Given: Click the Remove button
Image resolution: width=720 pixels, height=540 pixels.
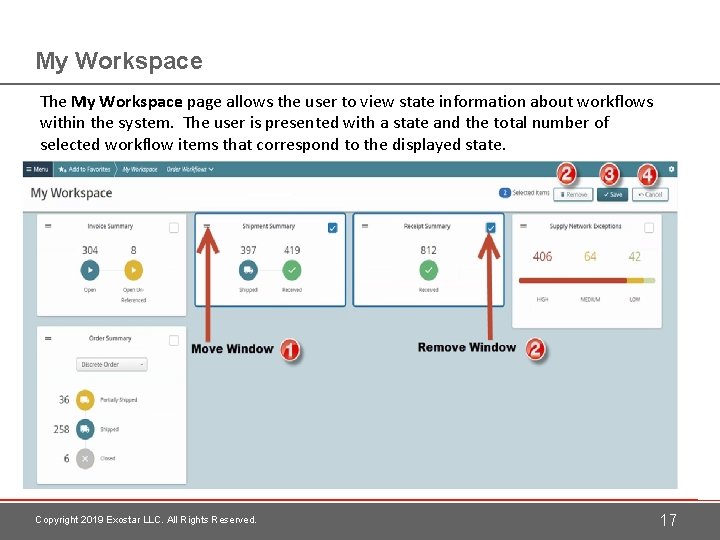Looking at the screenshot, I should [x=573, y=194].
